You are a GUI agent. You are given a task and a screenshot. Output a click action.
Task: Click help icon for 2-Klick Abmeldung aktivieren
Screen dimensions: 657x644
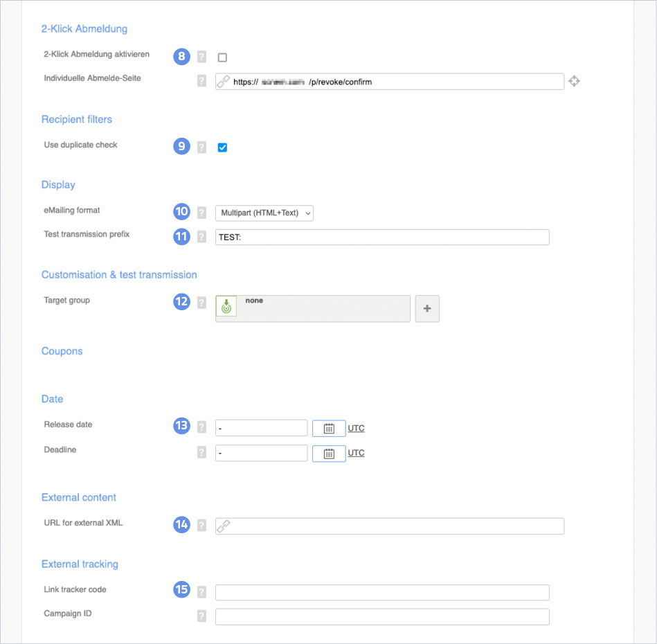tap(201, 57)
